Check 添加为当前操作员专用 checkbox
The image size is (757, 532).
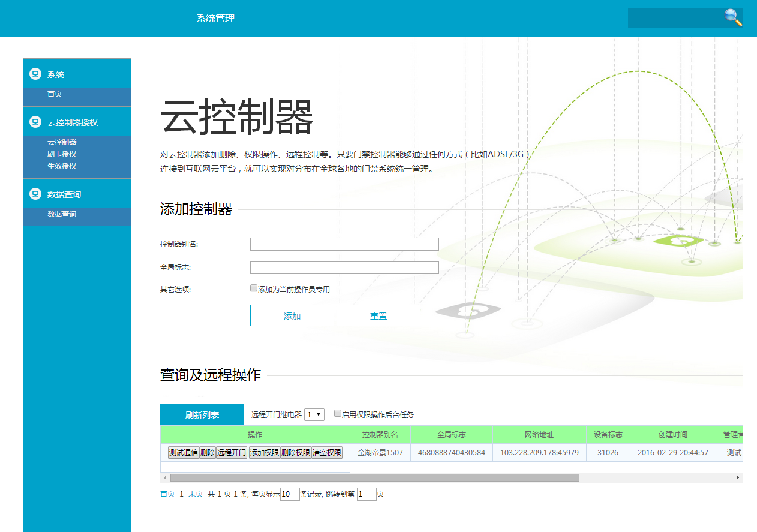click(x=254, y=288)
